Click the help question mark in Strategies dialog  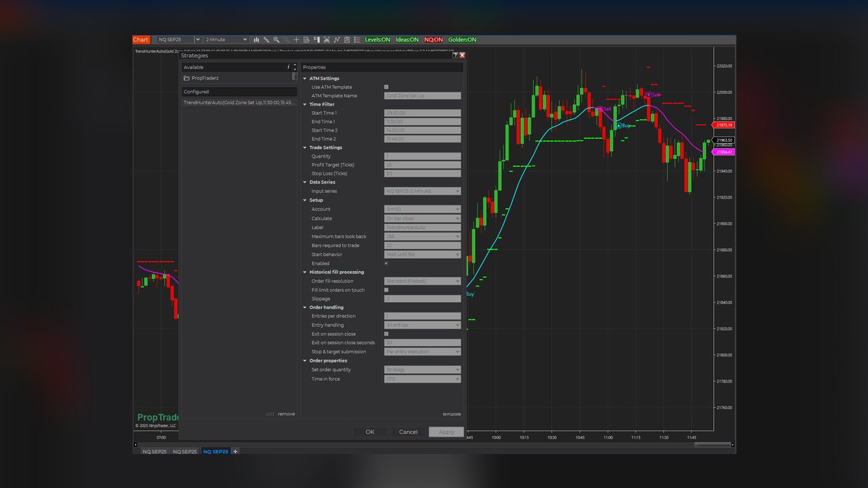pos(455,55)
